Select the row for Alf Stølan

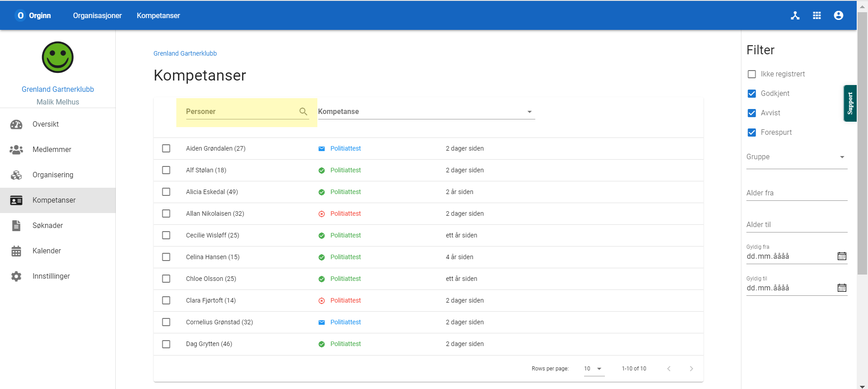(x=166, y=170)
